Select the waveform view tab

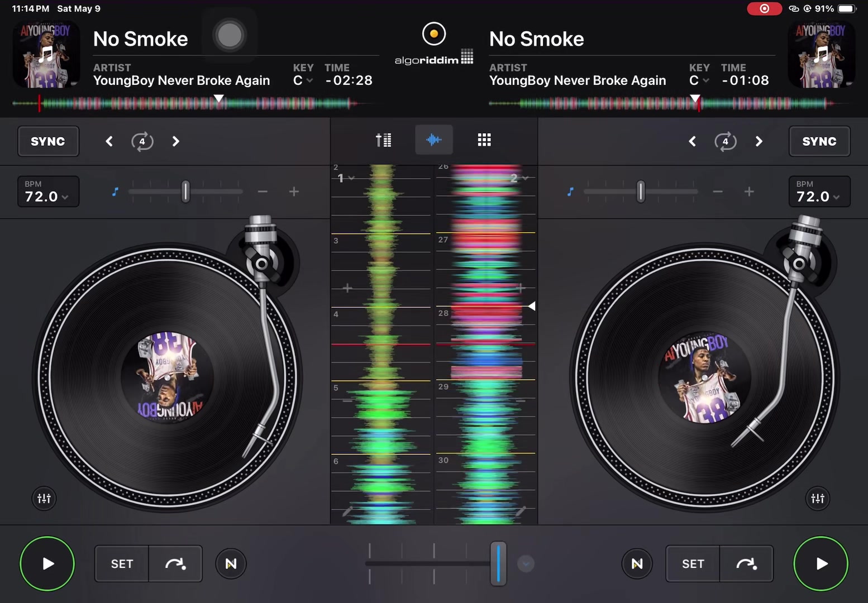click(x=434, y=140)
